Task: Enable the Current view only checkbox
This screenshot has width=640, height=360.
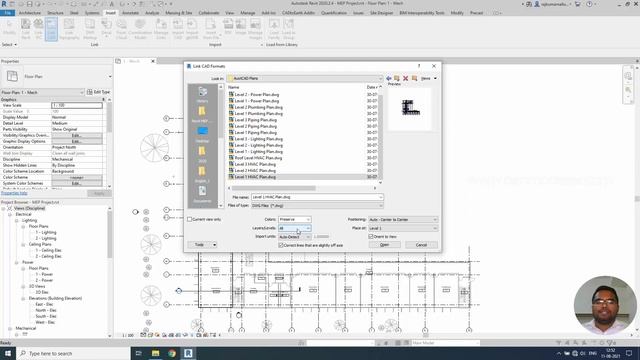Action: [x=189, y=220]
